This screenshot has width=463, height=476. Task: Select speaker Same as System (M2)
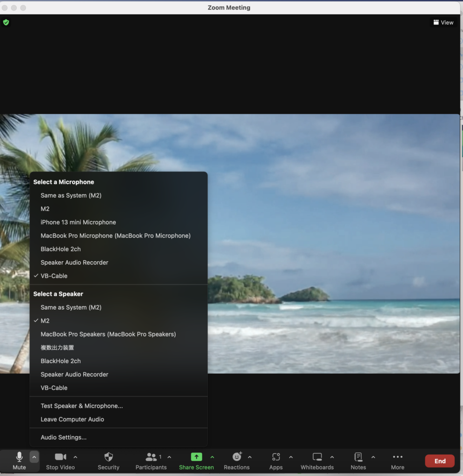tap(119, 307)
